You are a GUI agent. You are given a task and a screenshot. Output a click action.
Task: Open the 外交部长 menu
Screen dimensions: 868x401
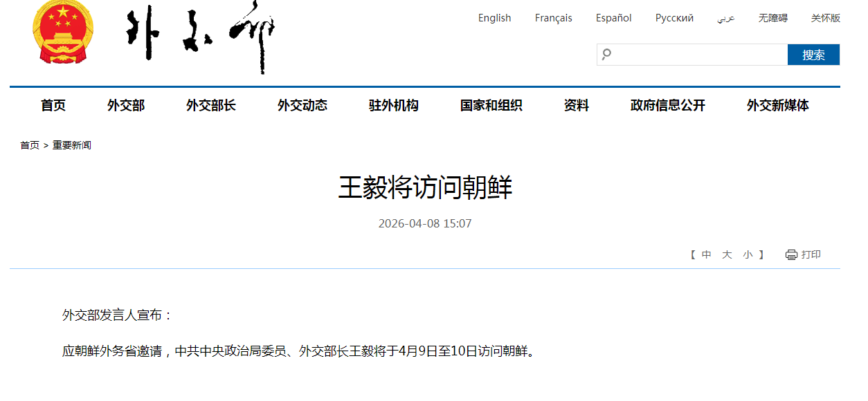pyautogui.click(x=210, y=106)
